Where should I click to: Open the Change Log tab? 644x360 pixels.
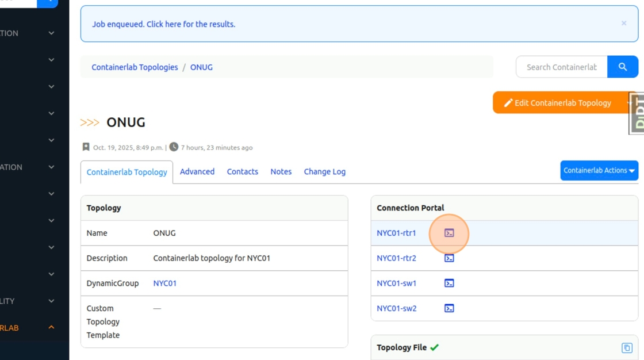pos(325,171)
